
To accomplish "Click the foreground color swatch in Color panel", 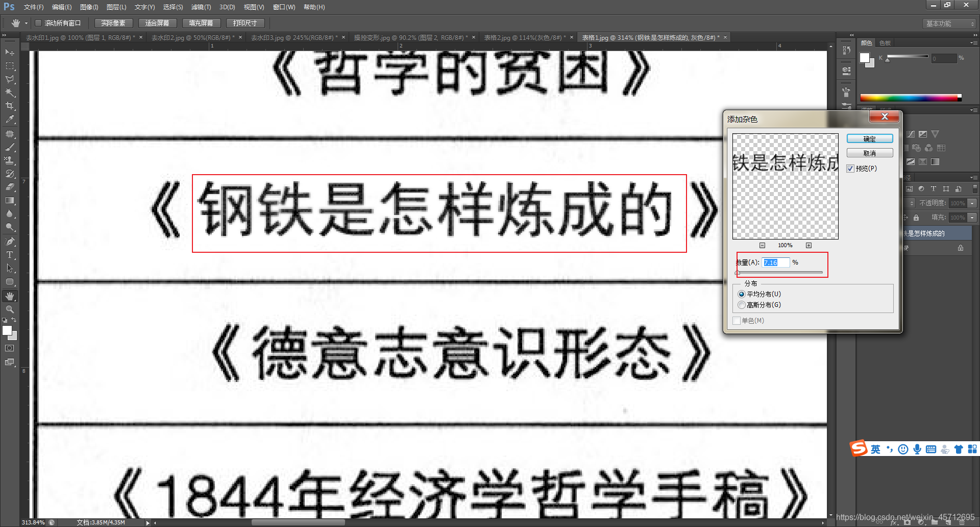I will tap(864, 58).
